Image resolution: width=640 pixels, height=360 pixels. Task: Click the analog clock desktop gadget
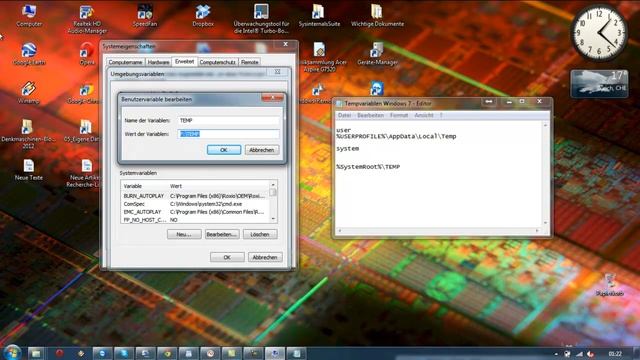599,33
